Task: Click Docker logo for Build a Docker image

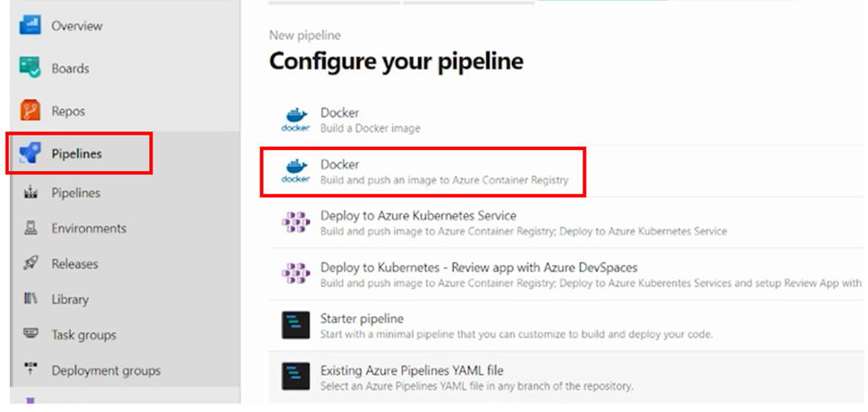Action: pos(296,120)
